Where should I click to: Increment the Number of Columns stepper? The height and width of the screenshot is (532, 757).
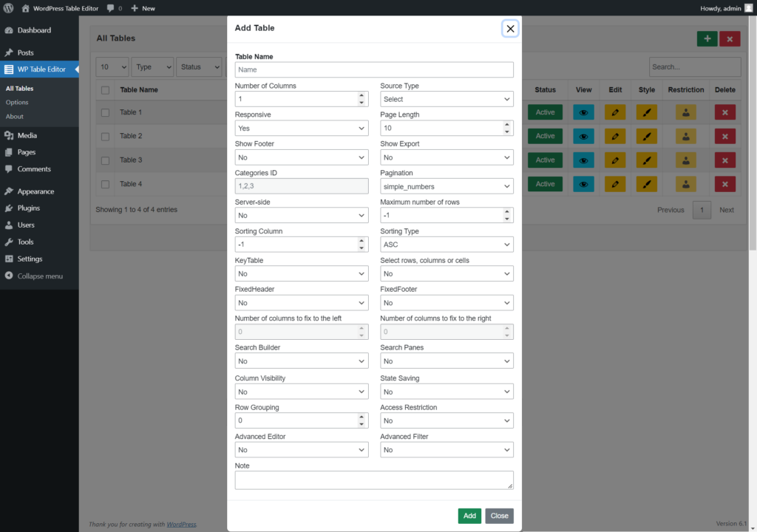coord(363,96)
